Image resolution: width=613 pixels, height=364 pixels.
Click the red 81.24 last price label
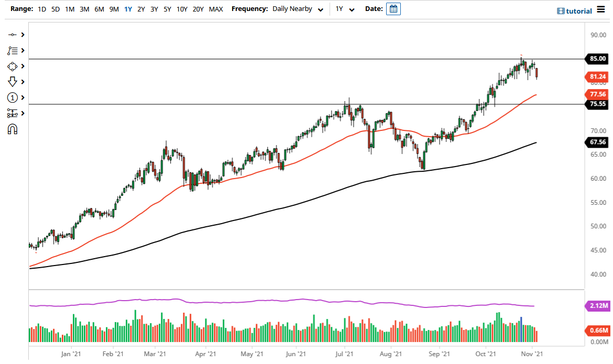tap(597, 76)
